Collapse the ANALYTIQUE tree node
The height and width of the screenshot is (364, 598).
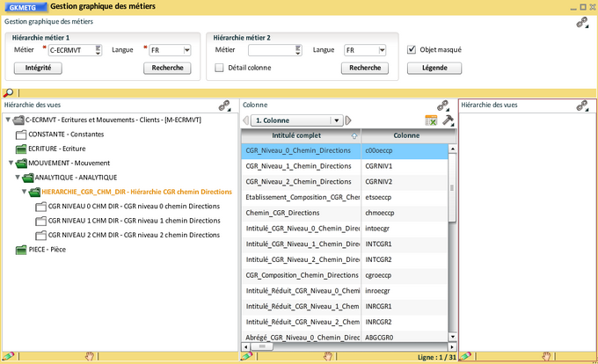[x=17, y=177]
